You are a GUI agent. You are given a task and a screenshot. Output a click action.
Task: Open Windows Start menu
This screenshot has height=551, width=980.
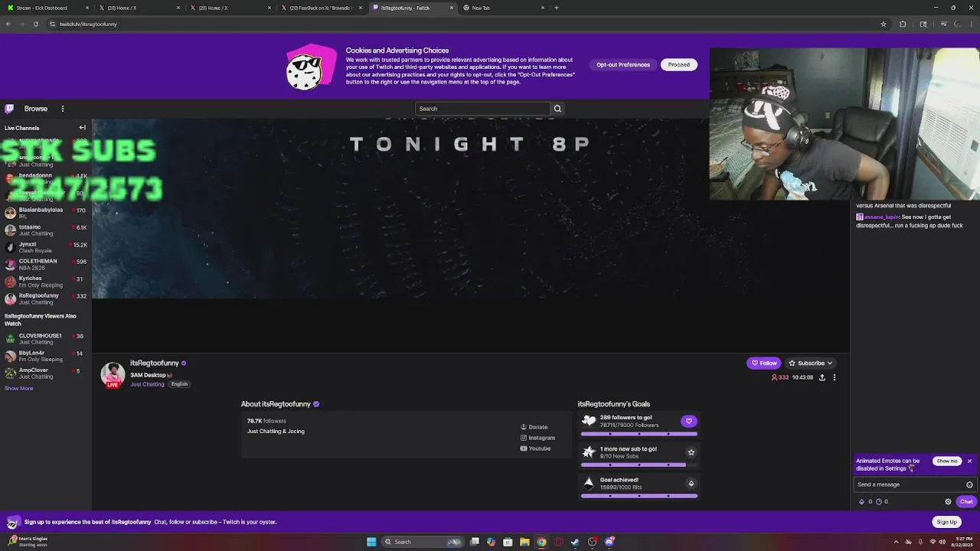pyautogui.click(x=371, y=542)
